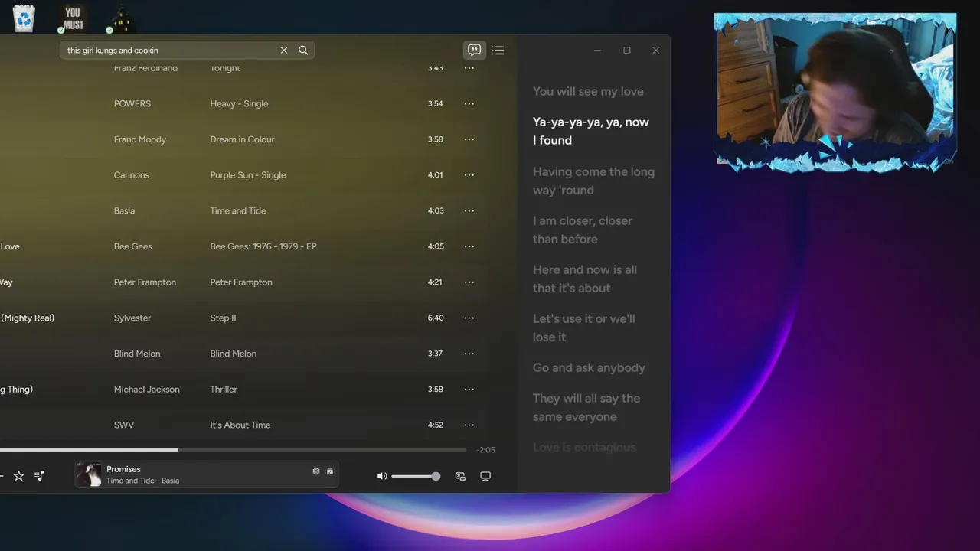
Task: Click the lossless badge in now playing
Action: pos(330,471)
